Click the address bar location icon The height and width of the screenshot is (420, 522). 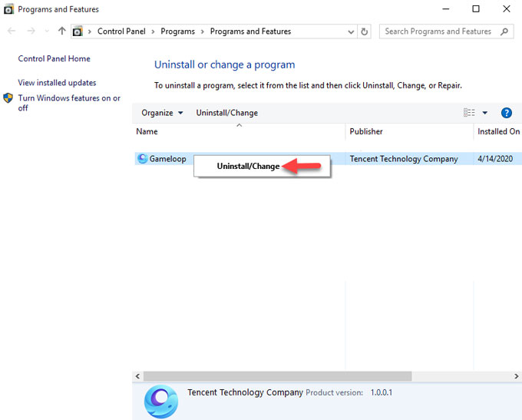coord(78,31)
